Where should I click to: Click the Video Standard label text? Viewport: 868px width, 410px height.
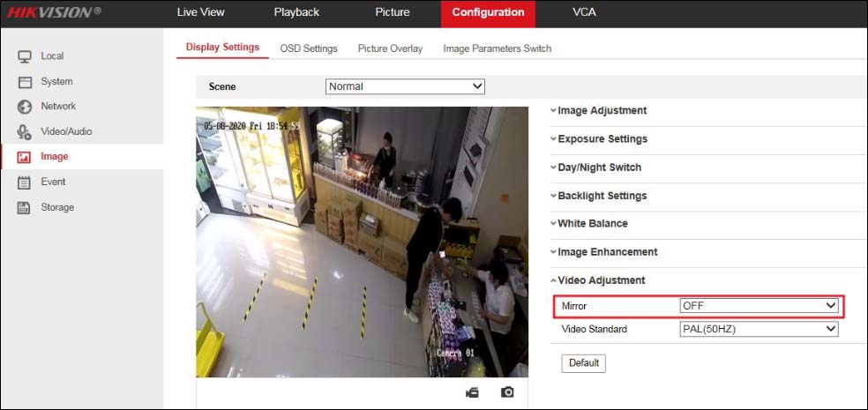pyautogui.click(x=594, y=329)
